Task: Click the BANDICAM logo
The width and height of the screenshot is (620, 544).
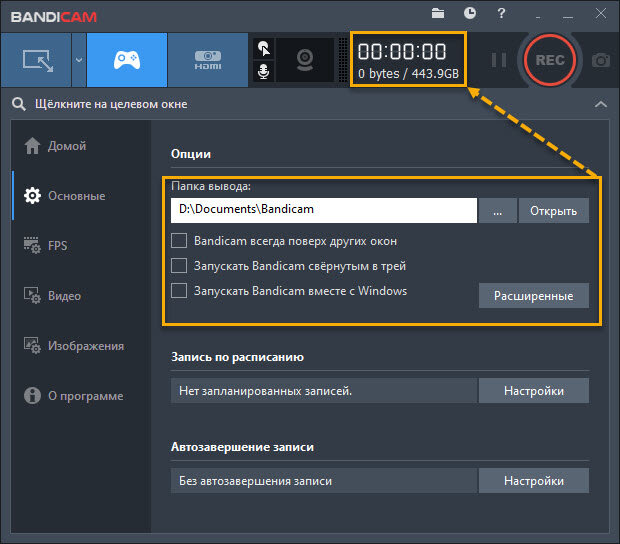Action: tap(54, 17)
